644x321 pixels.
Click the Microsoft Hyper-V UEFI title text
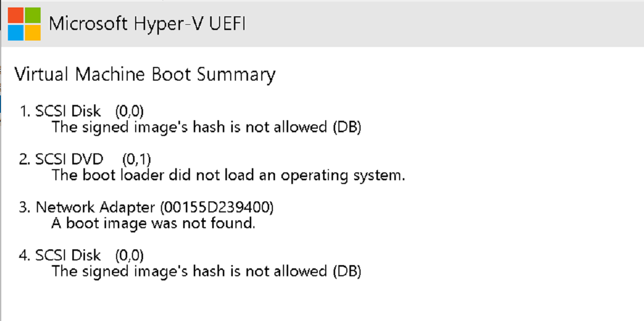click(147, 24)
